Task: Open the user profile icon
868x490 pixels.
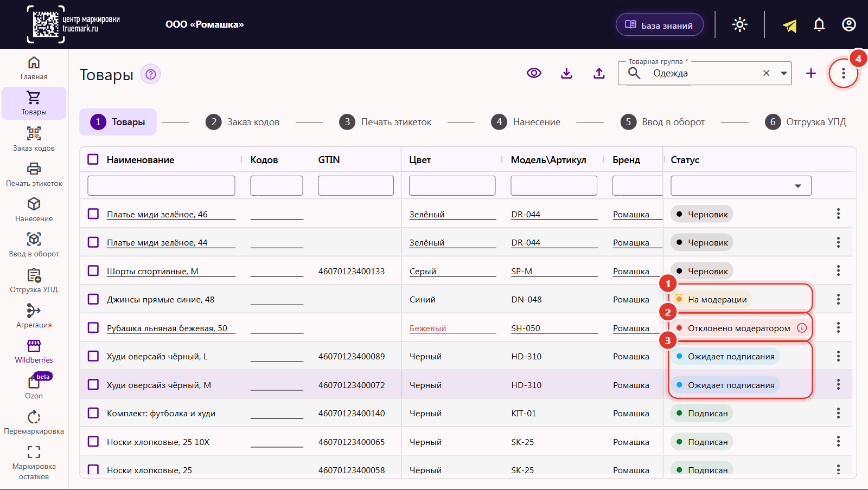Action: (849, 24)
